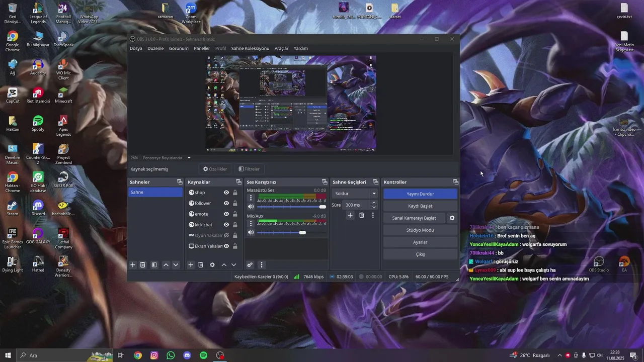Image resolution: width=644 pixels, height=362 pixels.
Task: Open the Yardım menu
Action: point(300,48)
